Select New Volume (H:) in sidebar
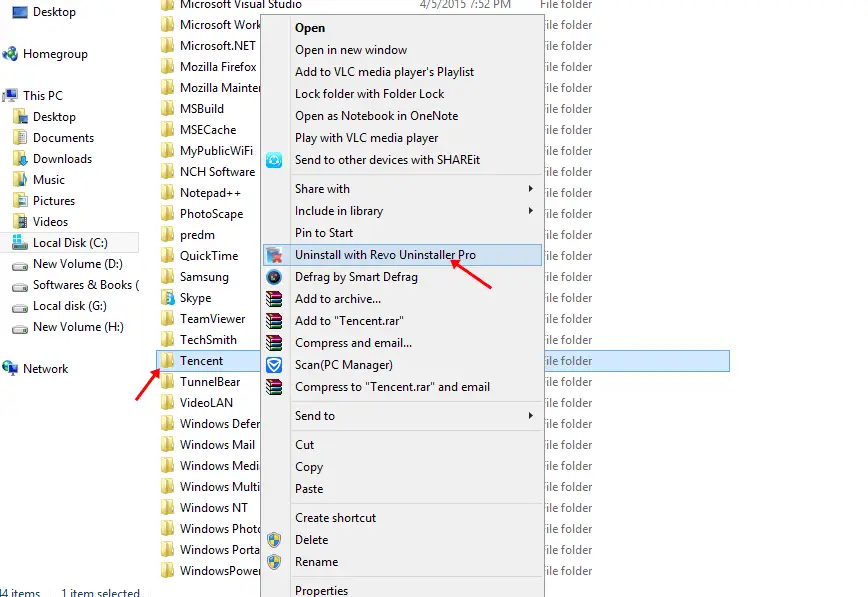Screen dimensions: 868x597 78,327
